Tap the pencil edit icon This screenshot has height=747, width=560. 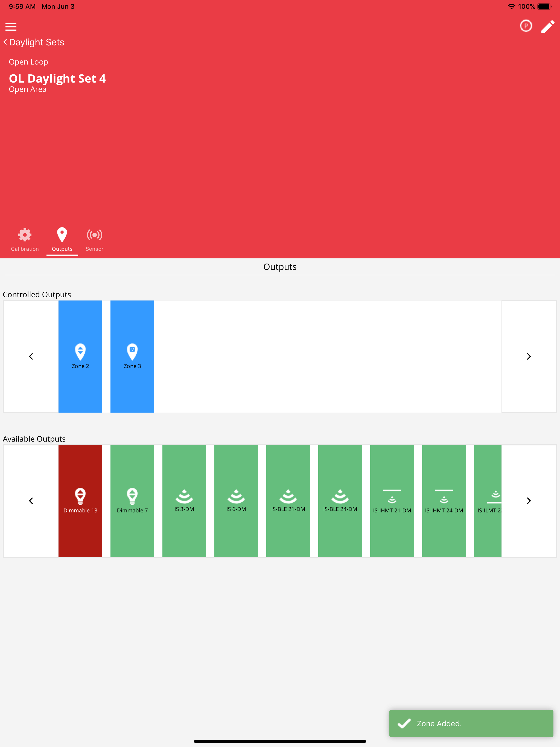547,27
